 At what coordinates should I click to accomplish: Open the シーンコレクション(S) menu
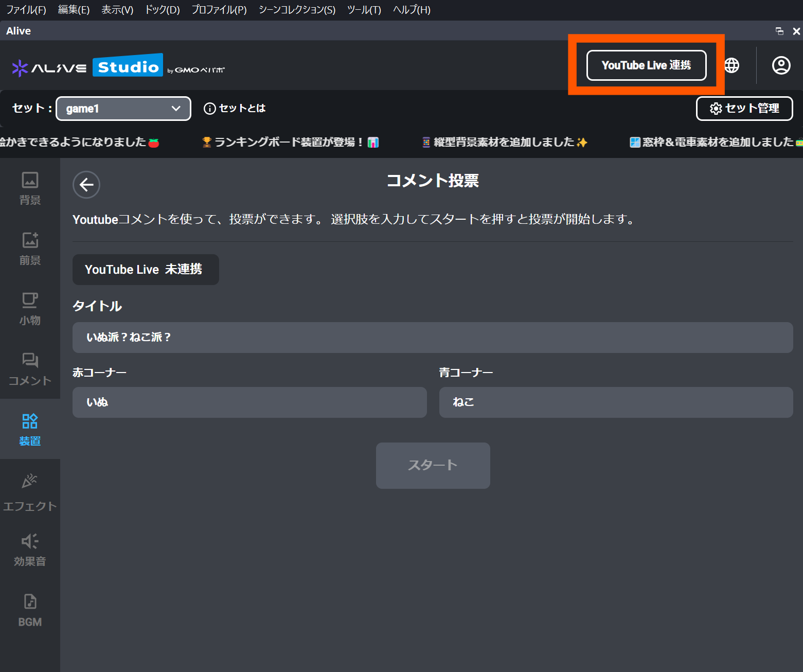(297, 10)
